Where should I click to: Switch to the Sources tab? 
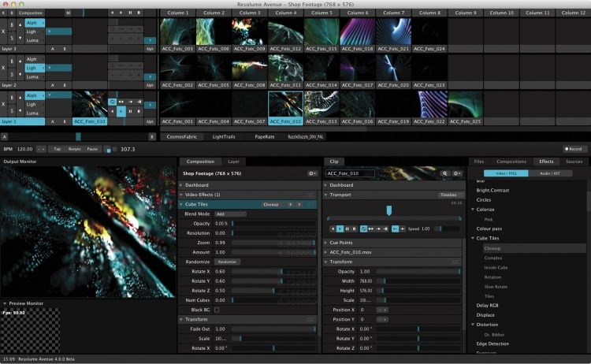coord(574,162)
